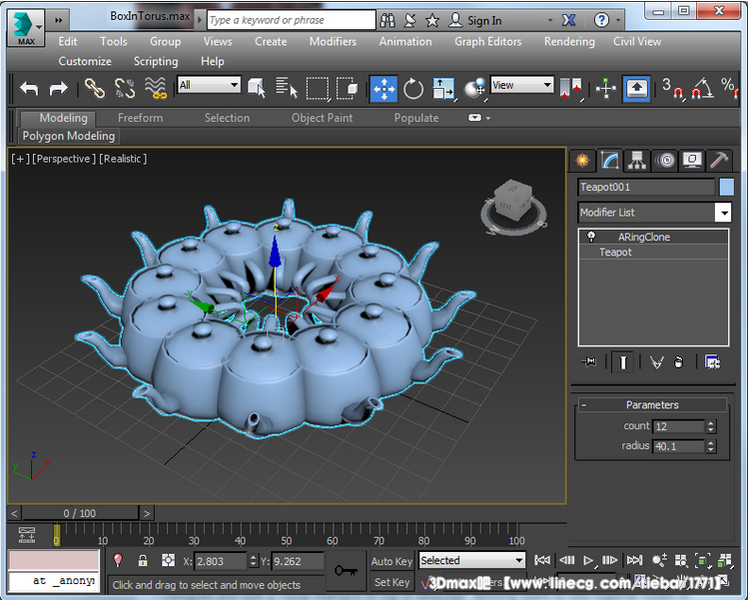Open the Help question mark icon
Image resolution: width=750 pixels, height=600 pixels.
pyautogui.click(x=601, y=20)
